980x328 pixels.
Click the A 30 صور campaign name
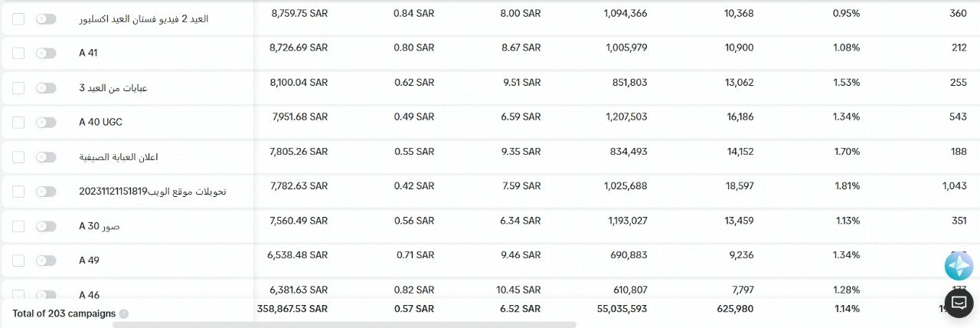tap(100, 226)
